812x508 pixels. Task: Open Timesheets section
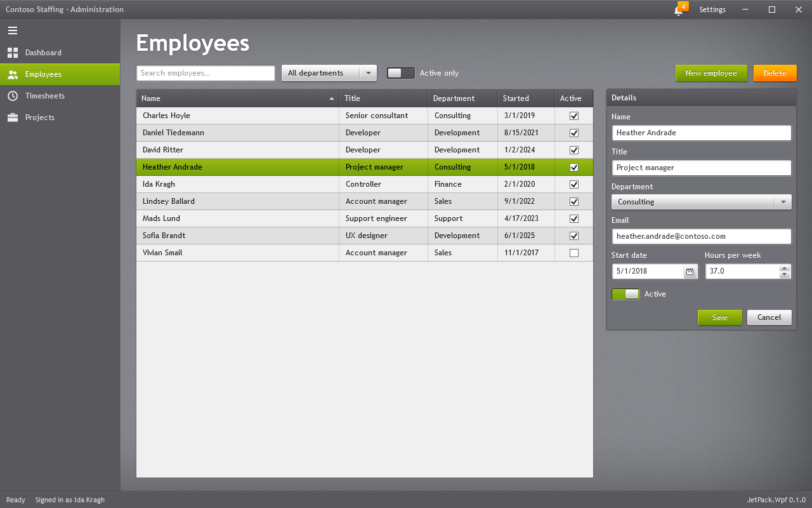click(60, 96)
